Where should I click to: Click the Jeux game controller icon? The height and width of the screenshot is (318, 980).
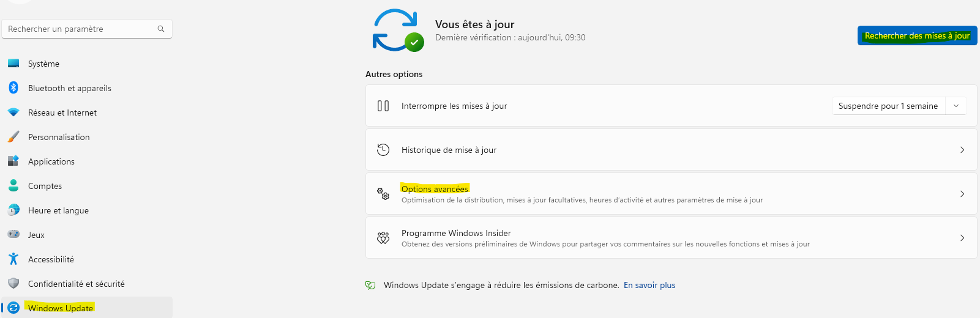click(13, 234)
